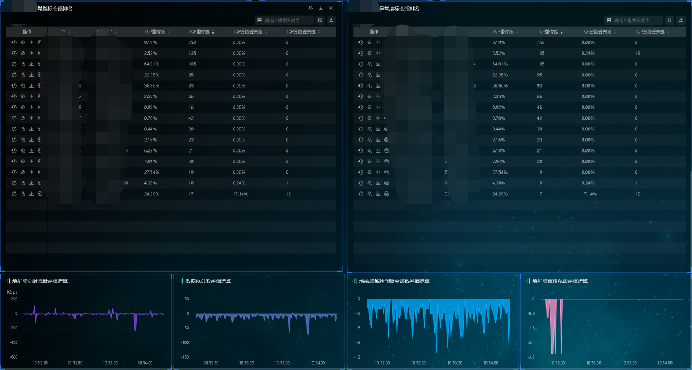Sort left table by its last column header
Viewport: 692px width, 370px height.
304,32
